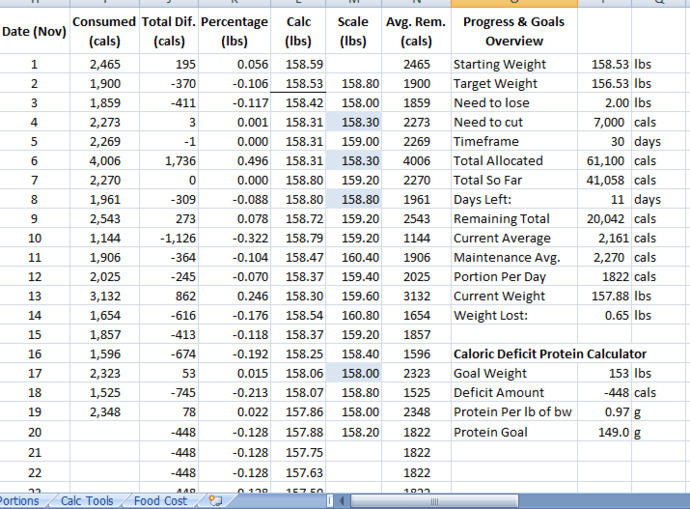
Task: Click the Total Dif. cell showing -1,126
Action: pos(169,238)
